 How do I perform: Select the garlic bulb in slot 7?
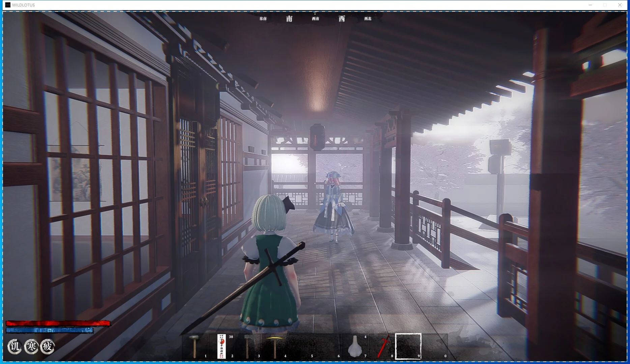click(x=355, y=346)
